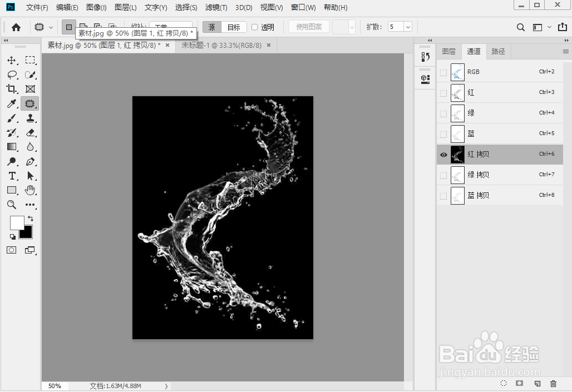Select the Eraser tool

point(30,132)
